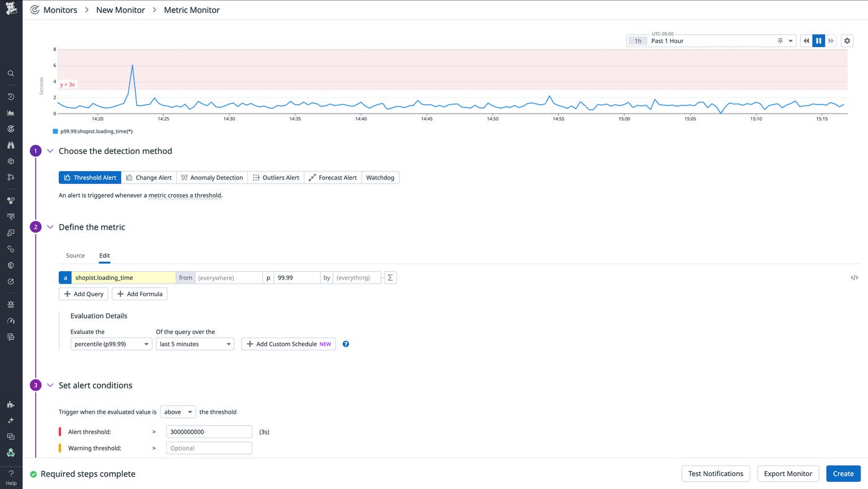This screenshot has width=868, height=489.
Task: Open the 'above' threshold condition dropdown
Action: tap(177, 411)
